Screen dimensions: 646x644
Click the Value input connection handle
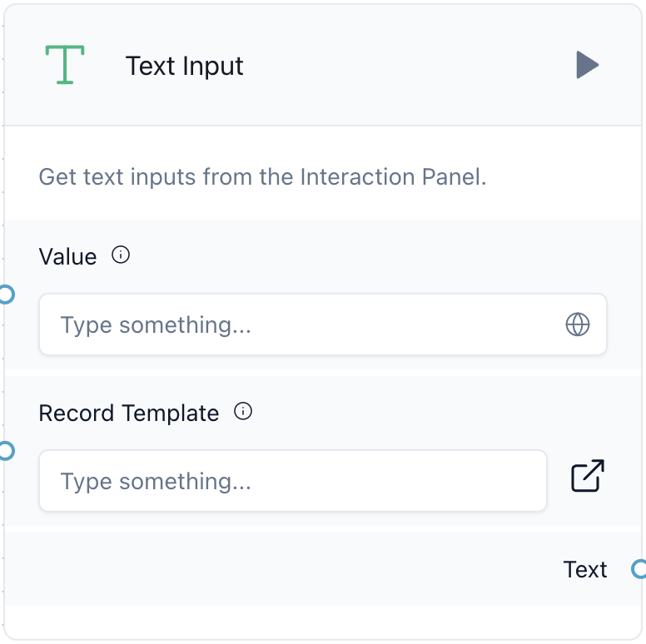pos(6,295)
